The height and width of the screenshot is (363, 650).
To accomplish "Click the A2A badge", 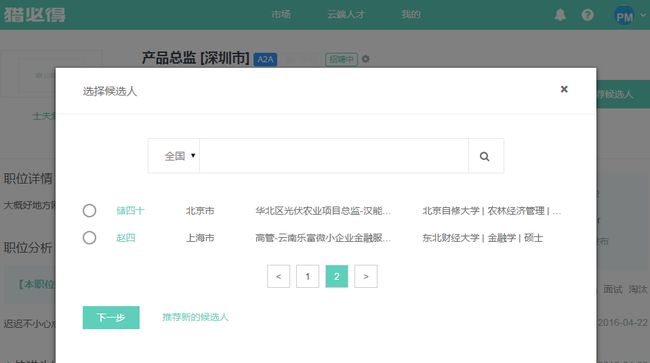I will [x=265, y=59].
